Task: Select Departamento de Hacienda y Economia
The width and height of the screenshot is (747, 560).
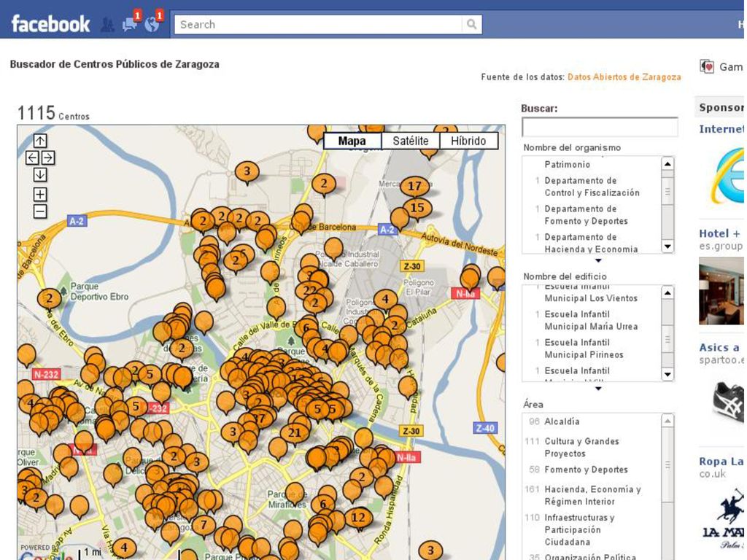Action: pos(591,243)
